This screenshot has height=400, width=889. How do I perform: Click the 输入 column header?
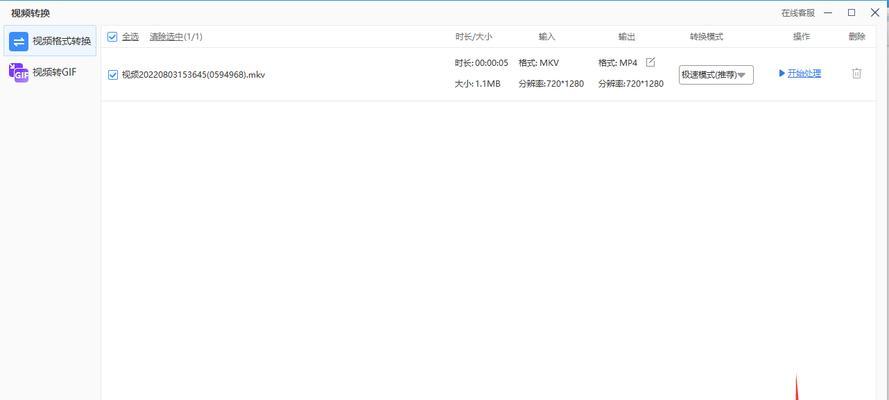(547, 37)
